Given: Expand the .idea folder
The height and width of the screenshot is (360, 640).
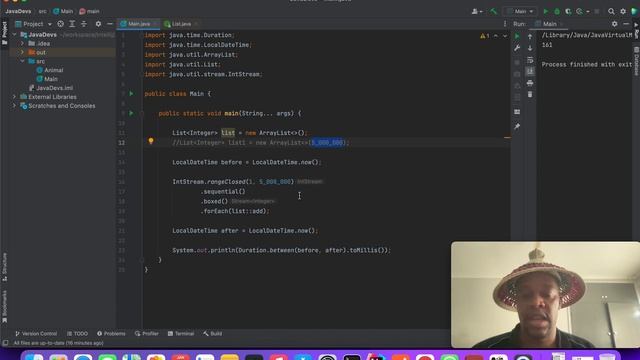Looking at the screenshot, I should (22, 43).
